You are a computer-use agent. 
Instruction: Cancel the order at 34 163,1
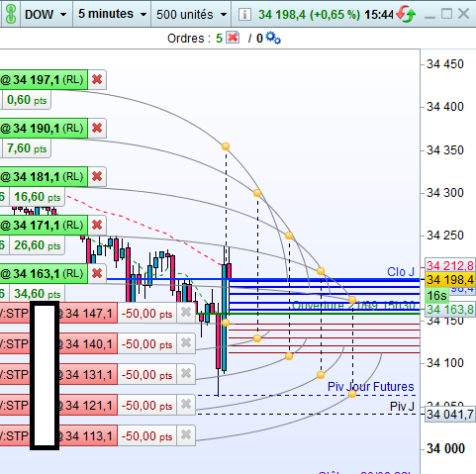coord(97,273)
